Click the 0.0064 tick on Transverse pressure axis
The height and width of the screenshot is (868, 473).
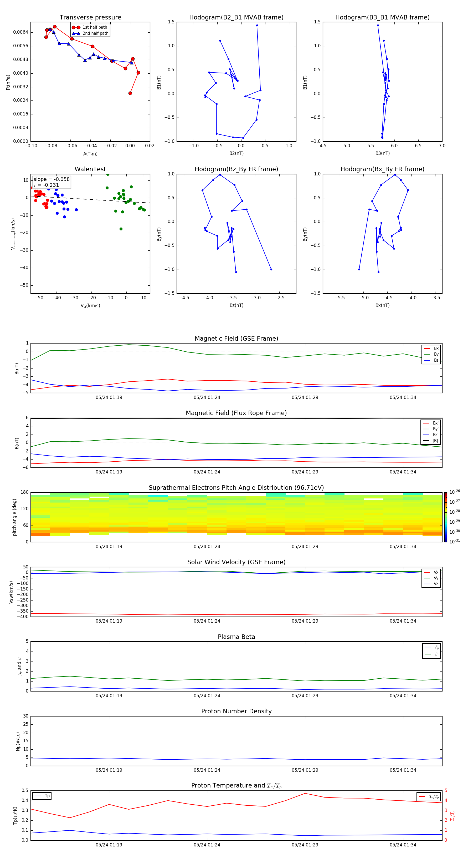[x=20, y=32]
